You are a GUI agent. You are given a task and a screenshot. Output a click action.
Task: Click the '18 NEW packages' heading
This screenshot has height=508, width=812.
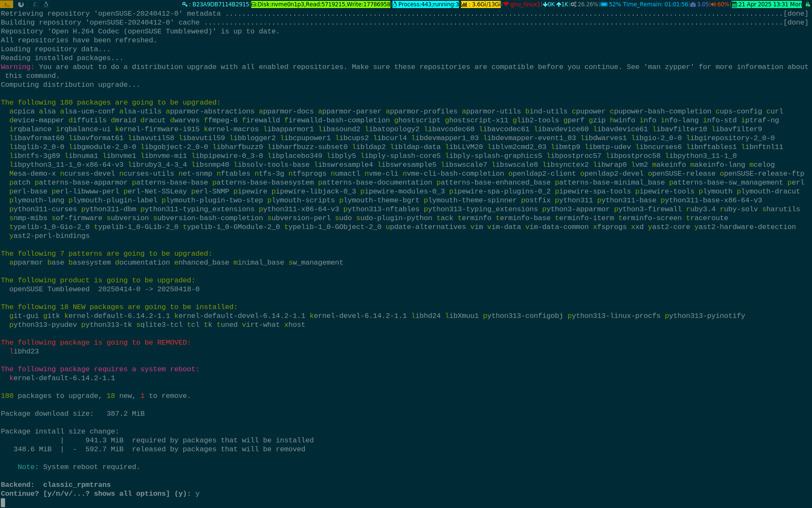coord(119,307)
